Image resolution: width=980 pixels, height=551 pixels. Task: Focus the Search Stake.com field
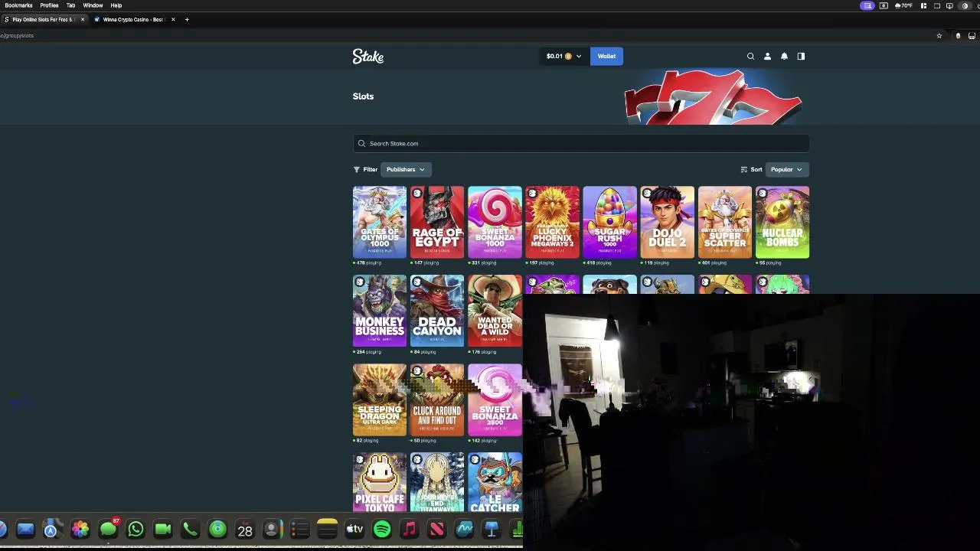581,143
